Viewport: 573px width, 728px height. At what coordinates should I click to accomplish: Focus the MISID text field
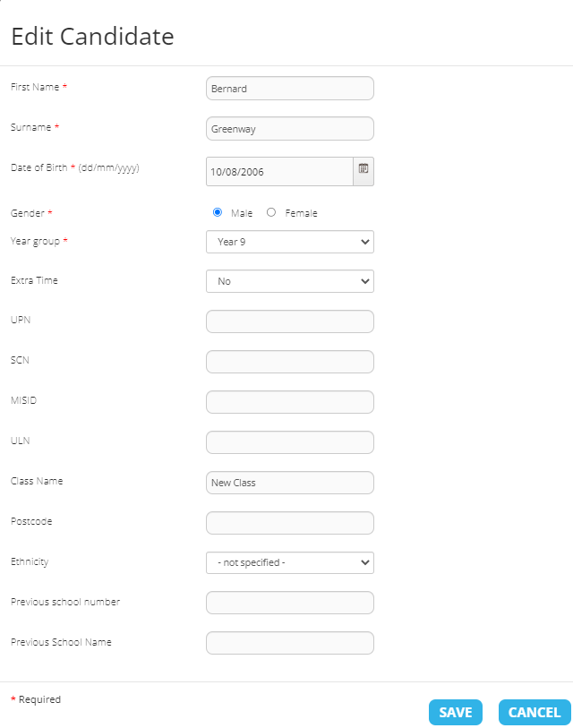[x=289, y=402]
